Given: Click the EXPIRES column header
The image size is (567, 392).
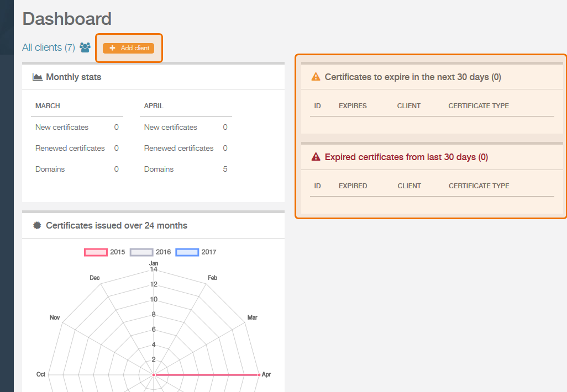Looking at the screenshot, I should click(353, 106).
